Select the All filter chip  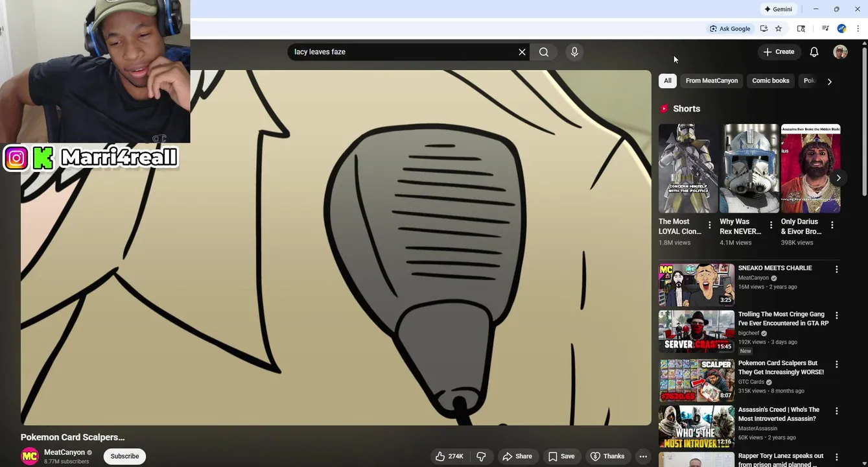click(668, 81)
